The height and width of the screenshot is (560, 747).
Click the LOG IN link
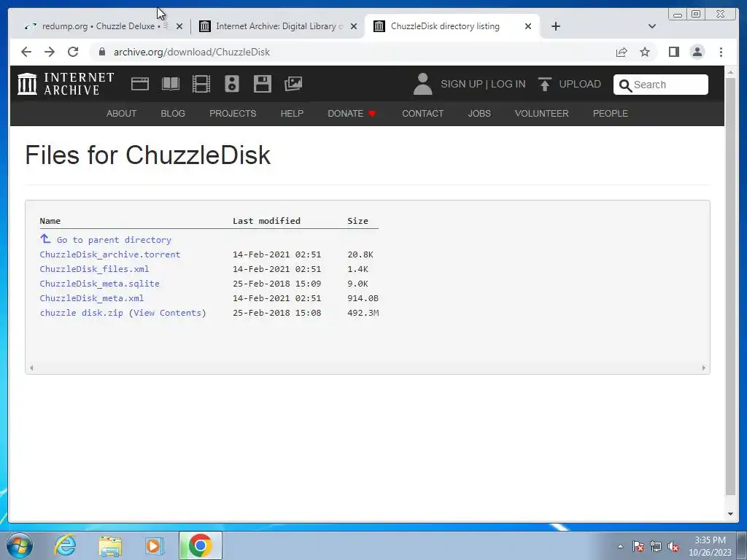[x=508, y=84]
